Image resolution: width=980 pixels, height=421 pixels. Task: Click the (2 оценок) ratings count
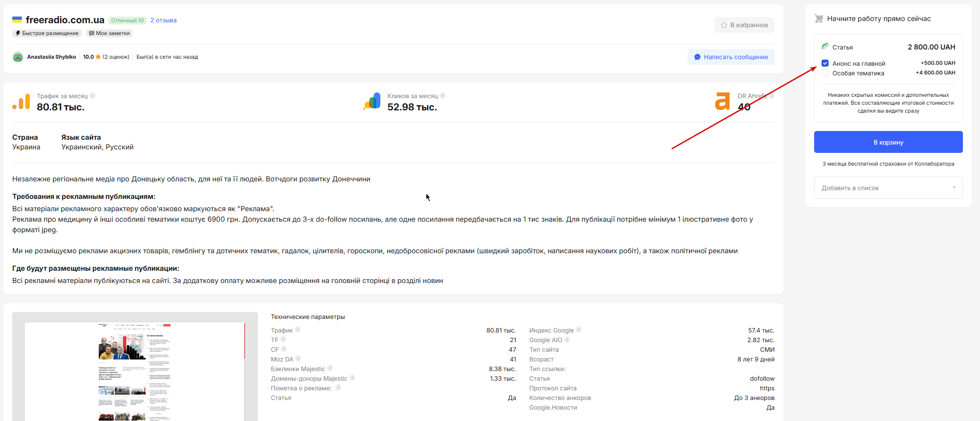point(116,57)
